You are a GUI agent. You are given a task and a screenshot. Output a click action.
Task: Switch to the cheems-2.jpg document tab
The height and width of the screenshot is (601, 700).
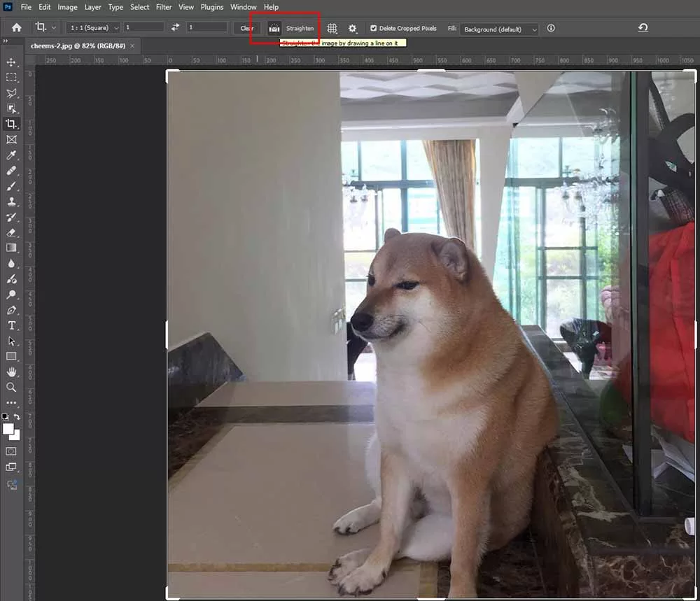(x=78, y=45)
